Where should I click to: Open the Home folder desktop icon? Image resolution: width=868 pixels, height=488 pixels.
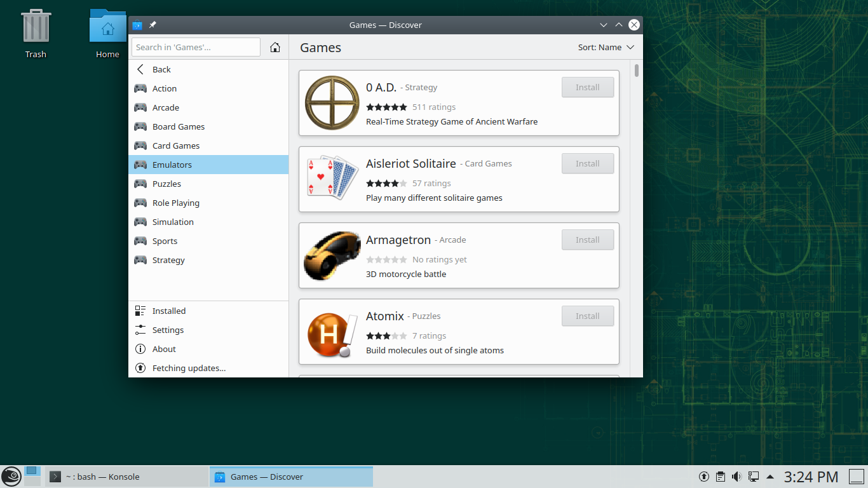click(107, 34)
